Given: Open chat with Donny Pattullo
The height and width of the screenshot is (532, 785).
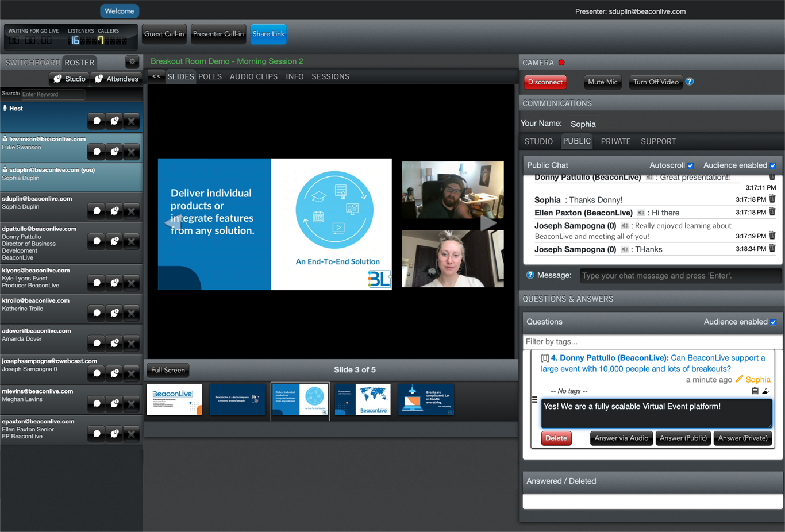Looking at the screenshot, I should pos(97,241).
